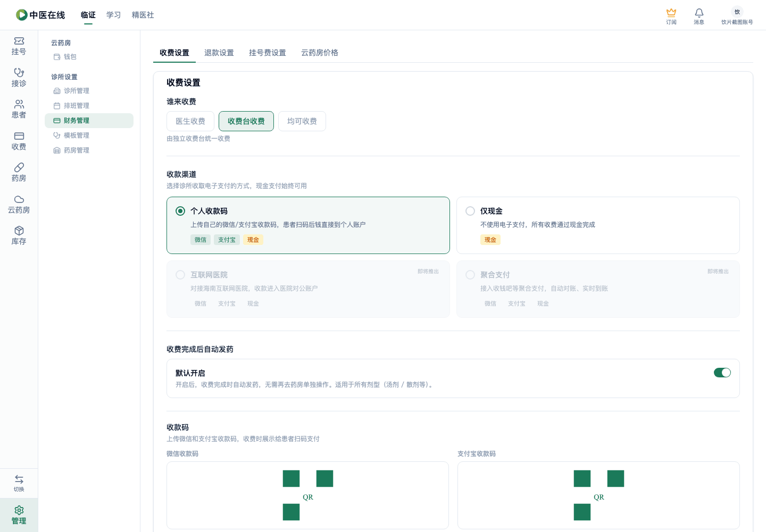Select the 仅现金 radio button
Viewport: 766px width, 532px height.
point(470,211)
